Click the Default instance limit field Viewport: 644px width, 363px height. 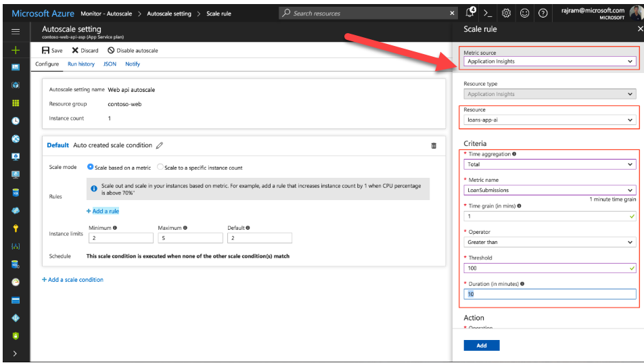pos(260,238)
